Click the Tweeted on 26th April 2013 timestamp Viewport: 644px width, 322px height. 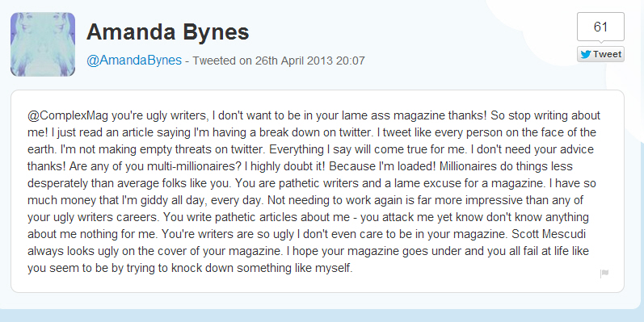pyautogui.click(x=279, y=61)
